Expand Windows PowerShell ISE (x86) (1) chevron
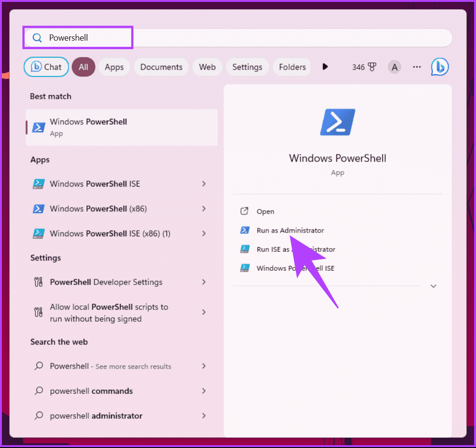Viewport: 476px width, 448px height. (x=204, y=233)
